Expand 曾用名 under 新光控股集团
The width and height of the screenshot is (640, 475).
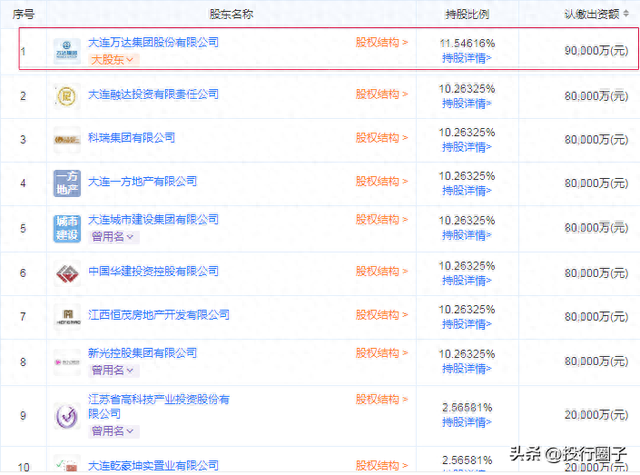113,370
